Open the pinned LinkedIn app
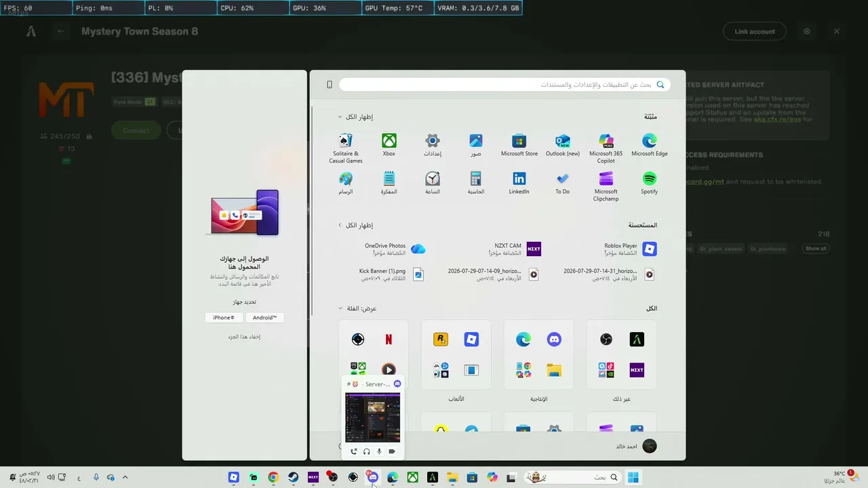Image resolution: width=868 pixels, height=488 pixels. point(519,183)
